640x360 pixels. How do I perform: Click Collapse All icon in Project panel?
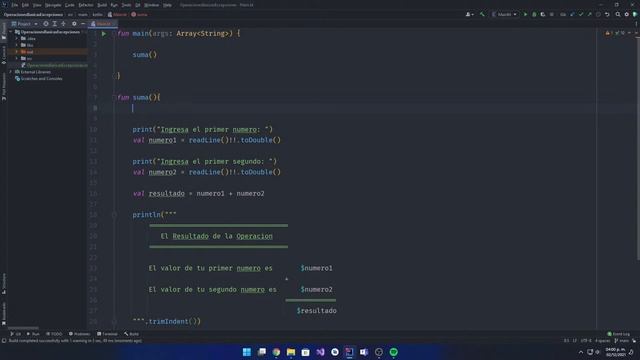tap(63, 24)
